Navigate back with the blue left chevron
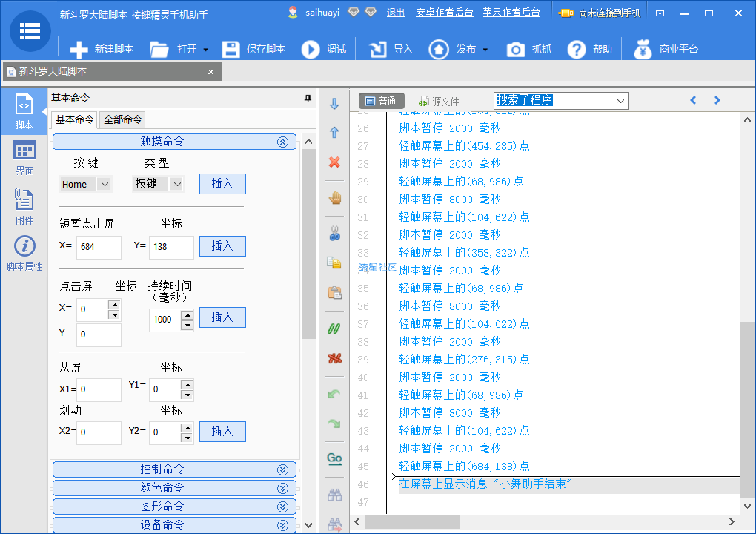Image resolution: width=756 pixels, height=534 pixels. [693, 100]
